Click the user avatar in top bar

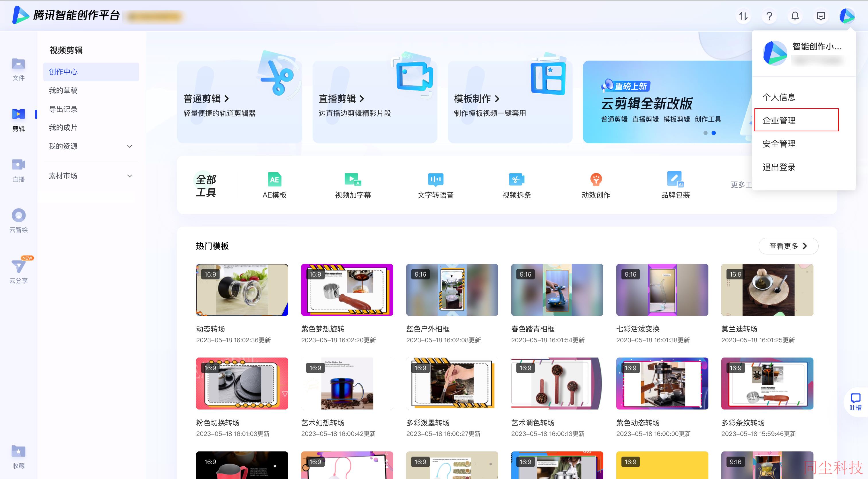[847, 16]
